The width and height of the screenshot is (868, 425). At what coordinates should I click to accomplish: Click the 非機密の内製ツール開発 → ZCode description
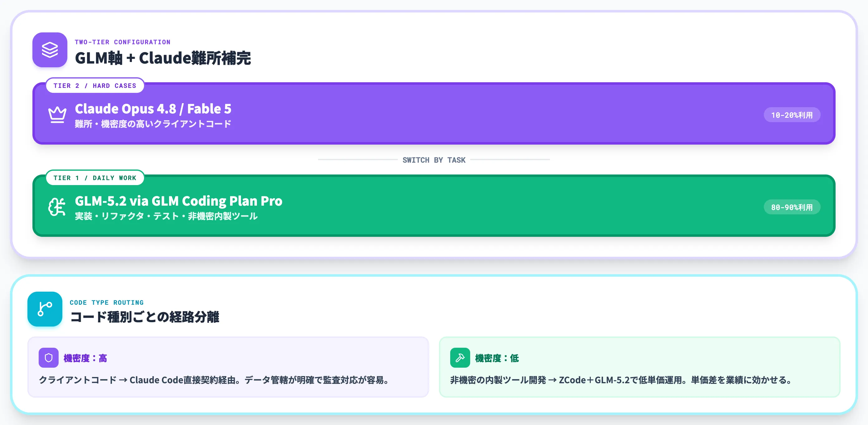621,380
